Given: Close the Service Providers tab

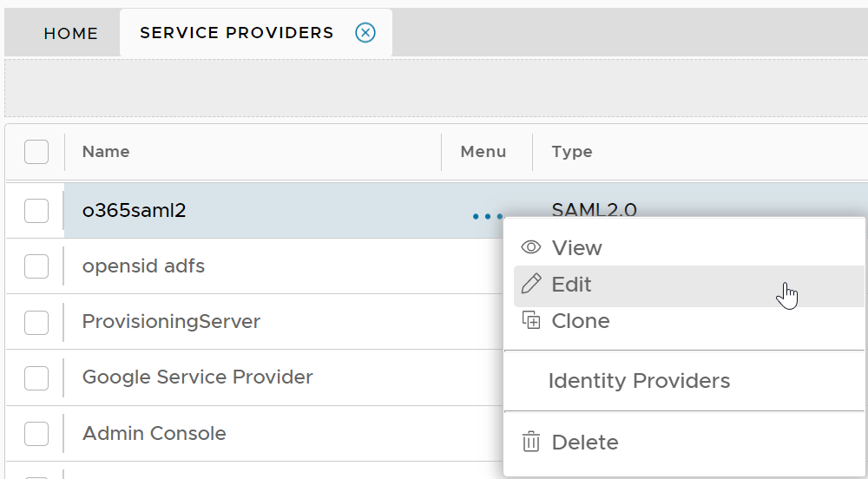Looking at the screenshot, I should [365, 33].
